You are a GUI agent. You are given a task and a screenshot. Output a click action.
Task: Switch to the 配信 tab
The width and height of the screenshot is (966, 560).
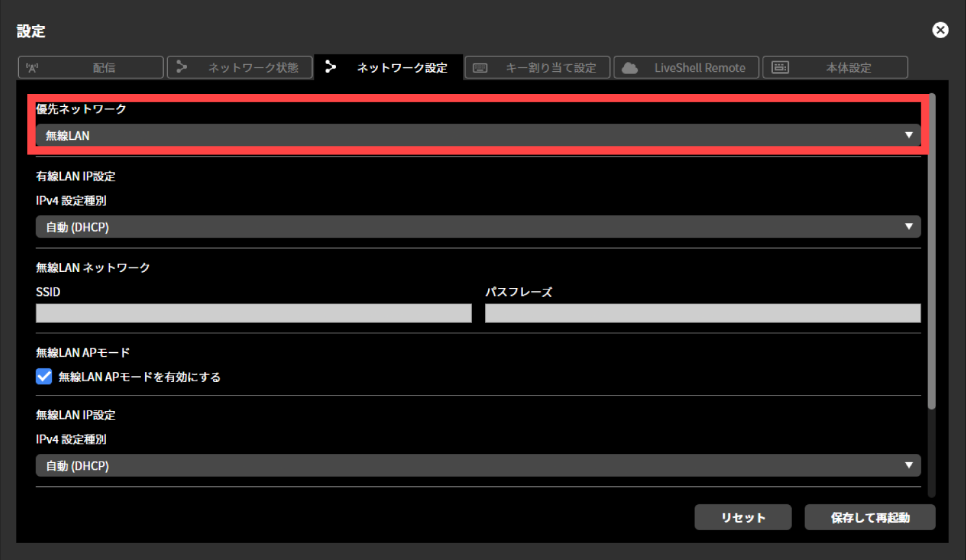tap(90, 67)
